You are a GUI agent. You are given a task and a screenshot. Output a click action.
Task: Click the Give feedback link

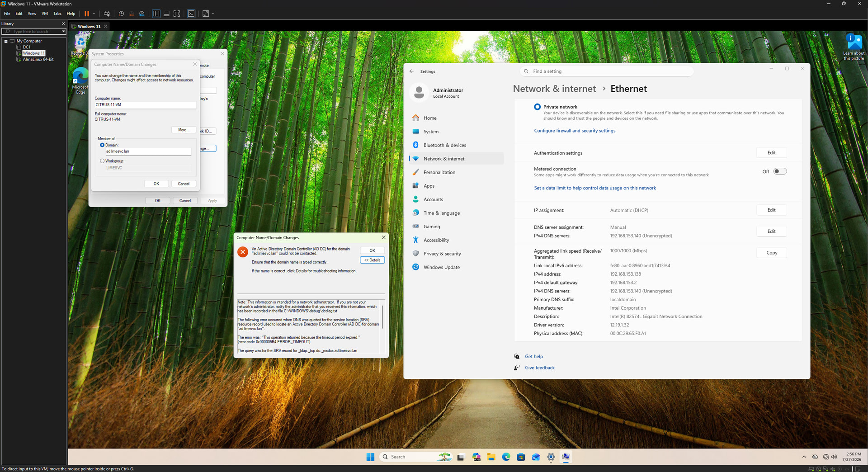click(x=540, y=368)
